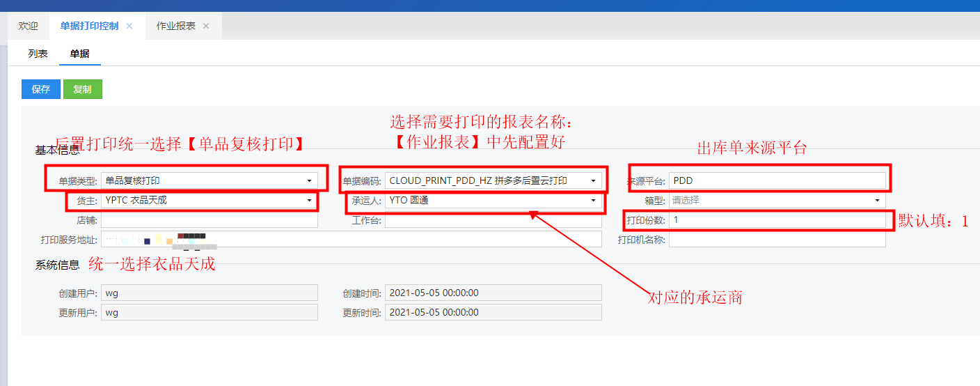Open the 单据编码 dropdown list
The height and width of the screenshot is (386, 980).
tap(593, 181)
